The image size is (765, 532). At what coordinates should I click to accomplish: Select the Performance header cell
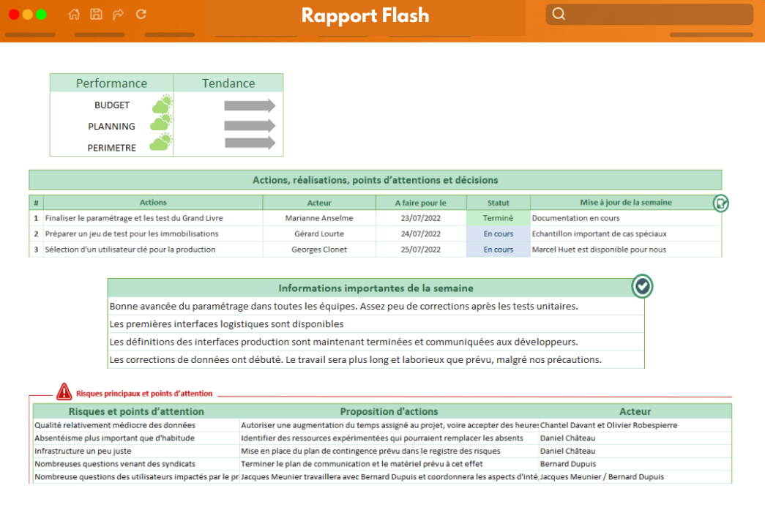point(112,83)
